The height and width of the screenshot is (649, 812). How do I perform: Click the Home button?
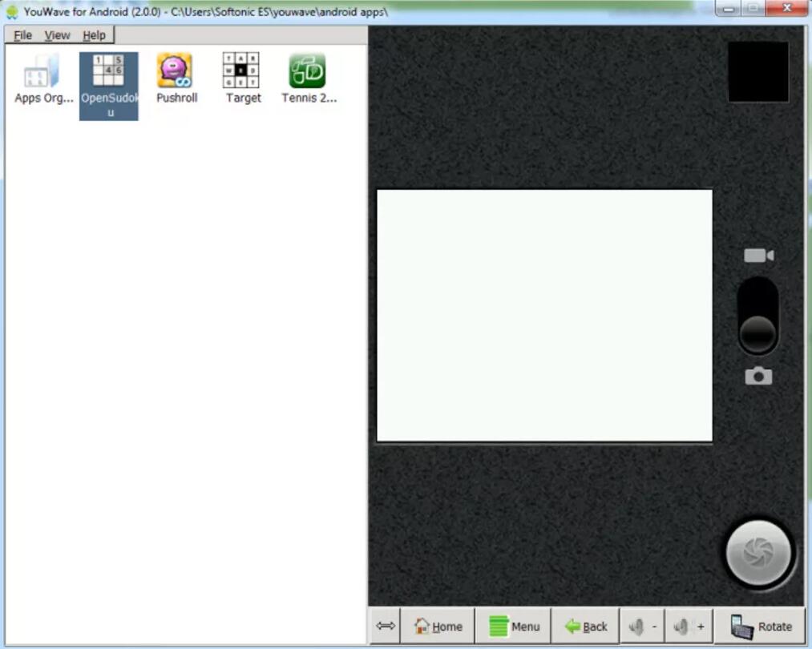[438, 627]
